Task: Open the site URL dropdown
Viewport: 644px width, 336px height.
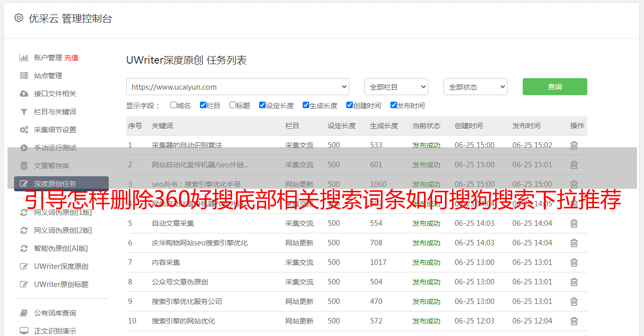Action: (238, 87)
